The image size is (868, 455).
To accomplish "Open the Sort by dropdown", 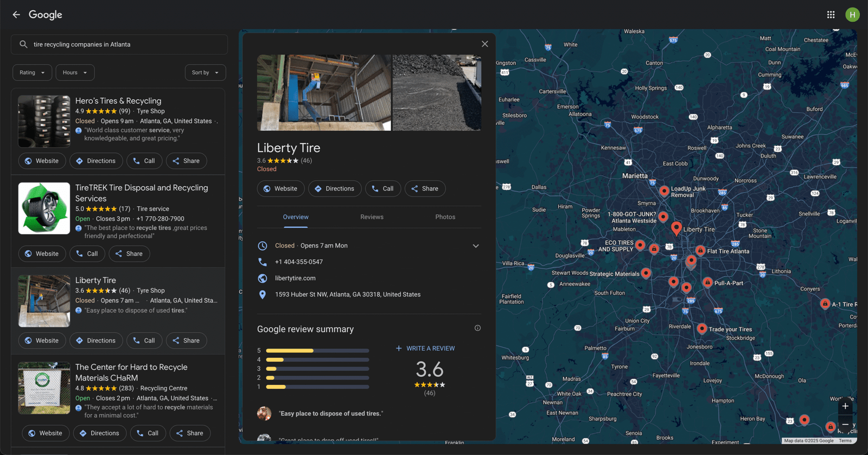I will click(x=205, y=72).
